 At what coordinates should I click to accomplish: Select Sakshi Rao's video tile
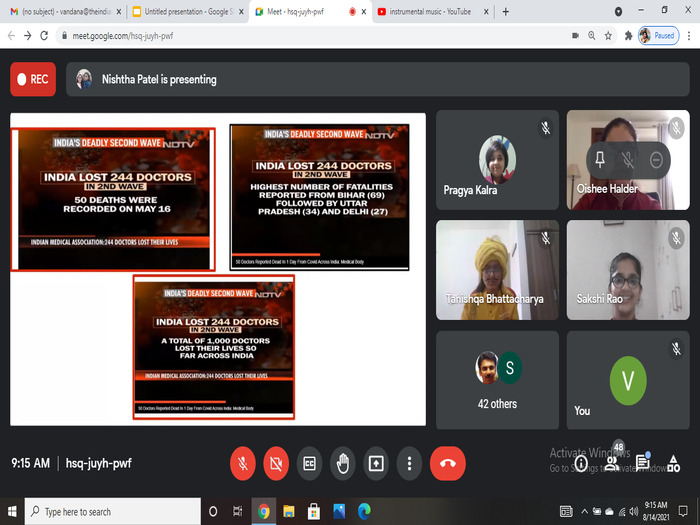point(628,270)
